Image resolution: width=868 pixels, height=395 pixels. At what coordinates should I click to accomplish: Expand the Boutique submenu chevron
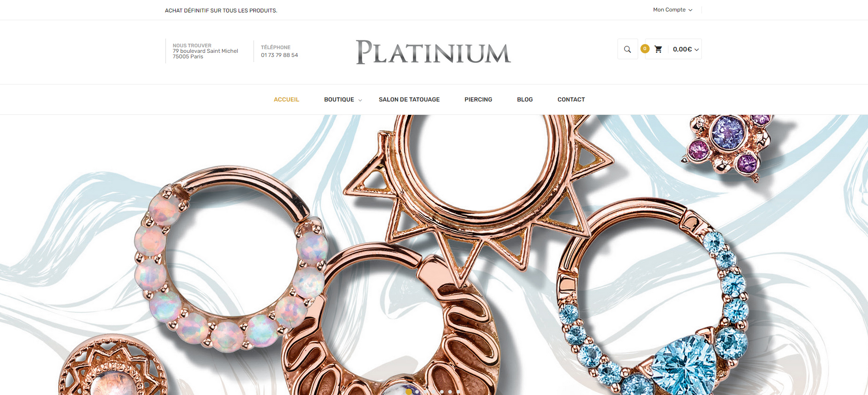click(x=360, y=100)
